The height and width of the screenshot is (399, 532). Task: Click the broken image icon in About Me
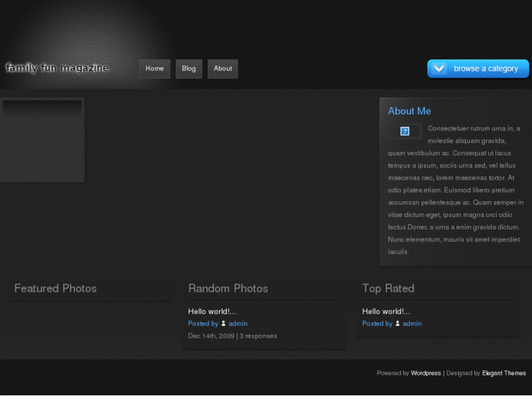tap(405, 131)
